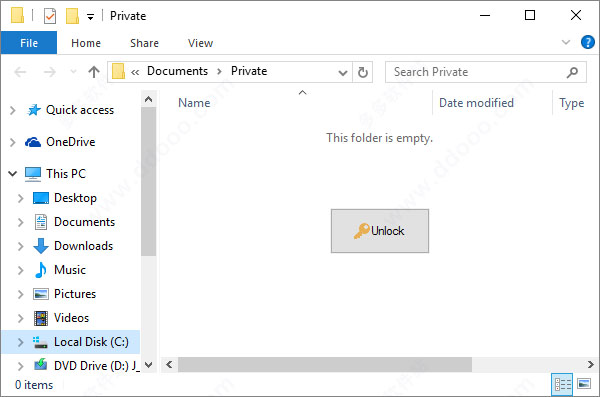
Task: Open the Home ribbon tab
Action: pos(86,43)
